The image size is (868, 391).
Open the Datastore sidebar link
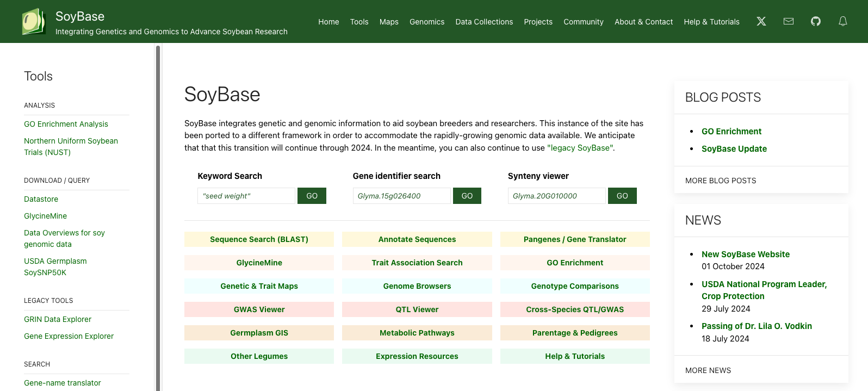pos(41,199)
